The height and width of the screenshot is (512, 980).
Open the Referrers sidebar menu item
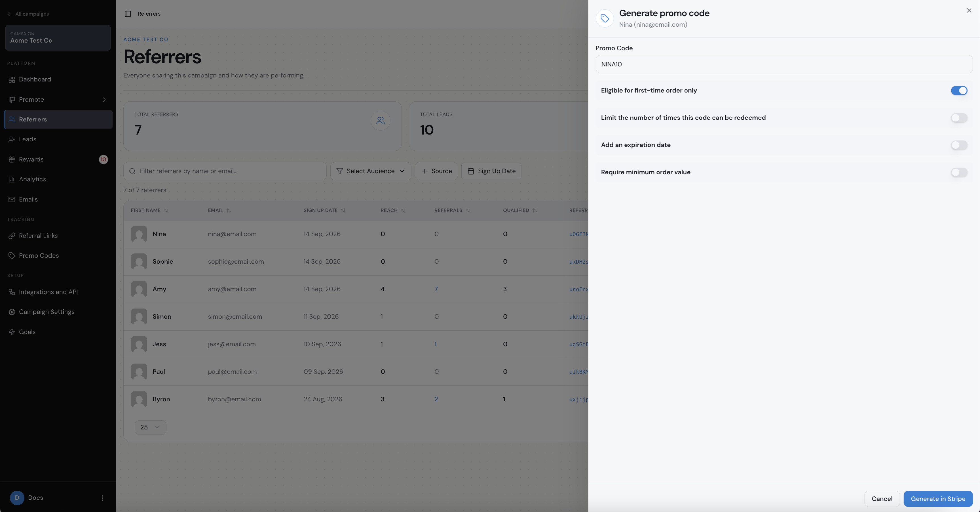point(58,119)
